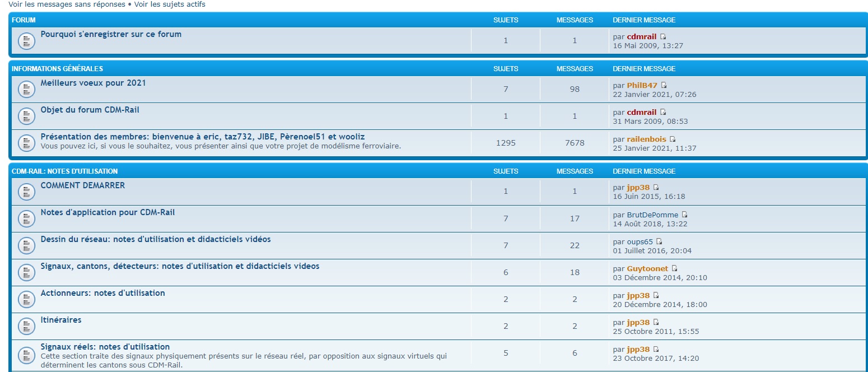
Task: Click forum icon beside Présentation des membres
Action: pyautogui.click(x=27, y=143)
